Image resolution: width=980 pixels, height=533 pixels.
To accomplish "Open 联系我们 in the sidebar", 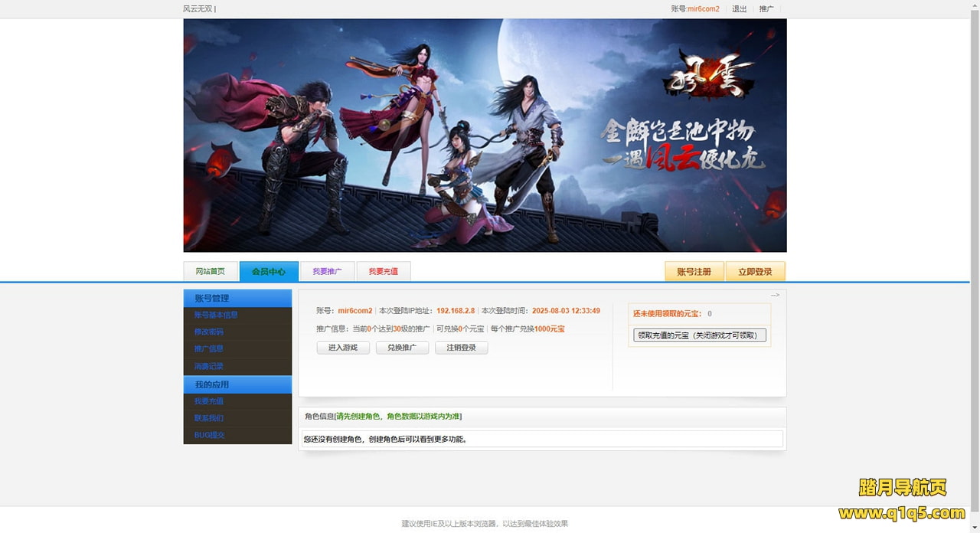I will point(209,419).
